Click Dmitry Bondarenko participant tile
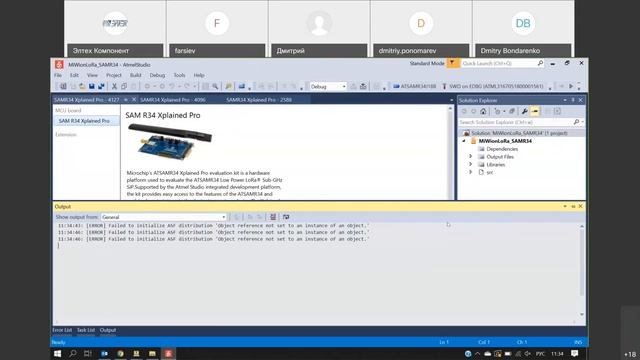This screenshot has width=640, height=360. (x=523, y=29)
